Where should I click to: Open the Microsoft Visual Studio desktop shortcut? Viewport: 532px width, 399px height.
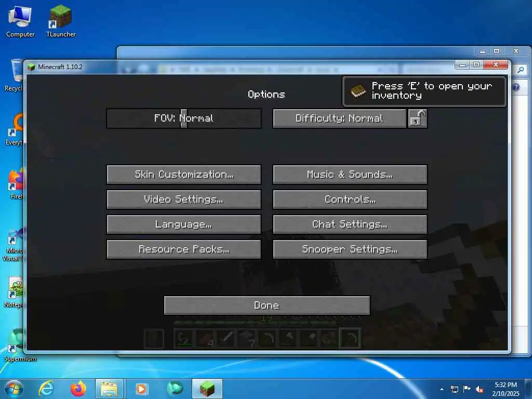pyautogui.click(x=14, y=244)
